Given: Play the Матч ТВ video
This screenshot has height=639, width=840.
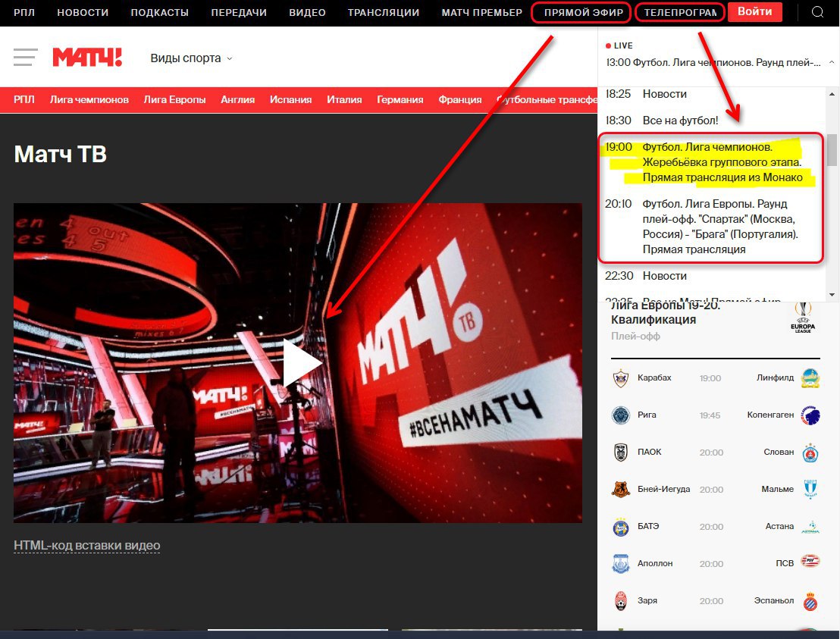Looking at the screenshot, I should pyautogui.click(x=302, y=362).
